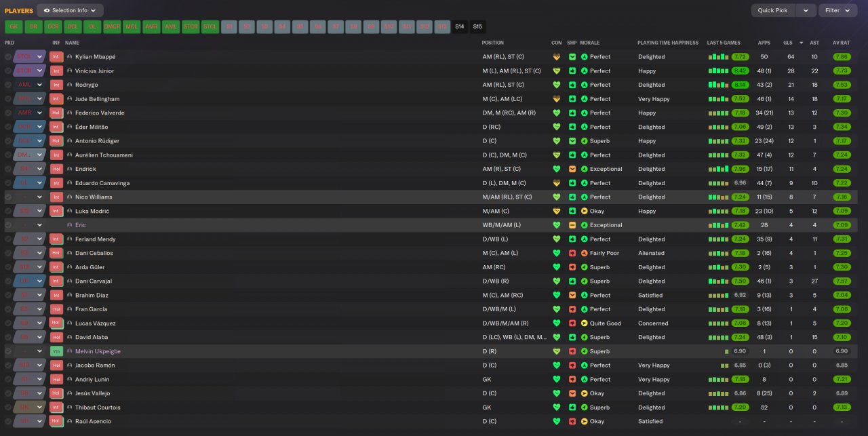Click Antonio Rüdiger's morale icon
868x436 pixels.
[x=585, y=141]
